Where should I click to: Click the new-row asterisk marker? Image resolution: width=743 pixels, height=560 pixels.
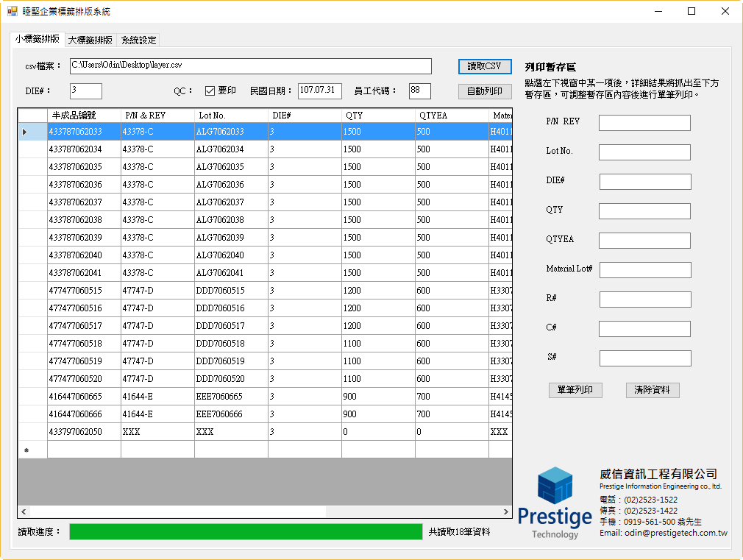[x=26, y=450]
